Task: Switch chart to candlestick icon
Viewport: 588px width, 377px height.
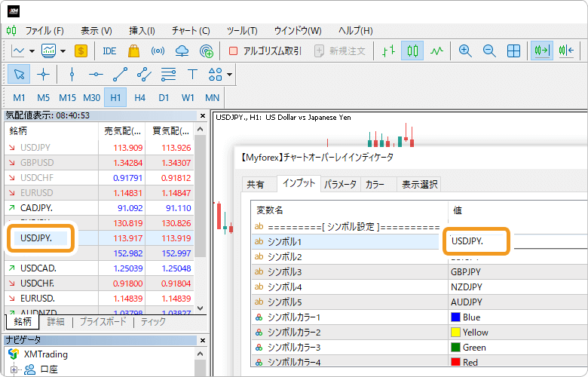Action: [412, 51]
